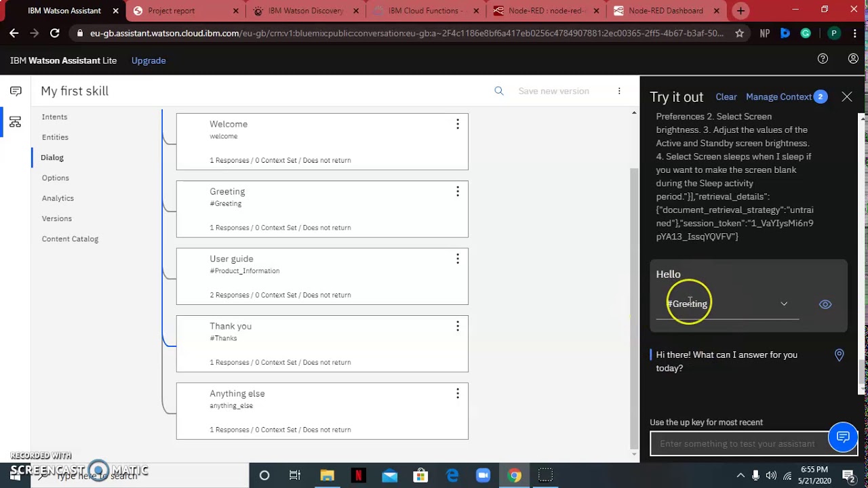This screenshot has width=868, height=488.
Task: Open the Anything else dialog node
Action: pos(322,411)
